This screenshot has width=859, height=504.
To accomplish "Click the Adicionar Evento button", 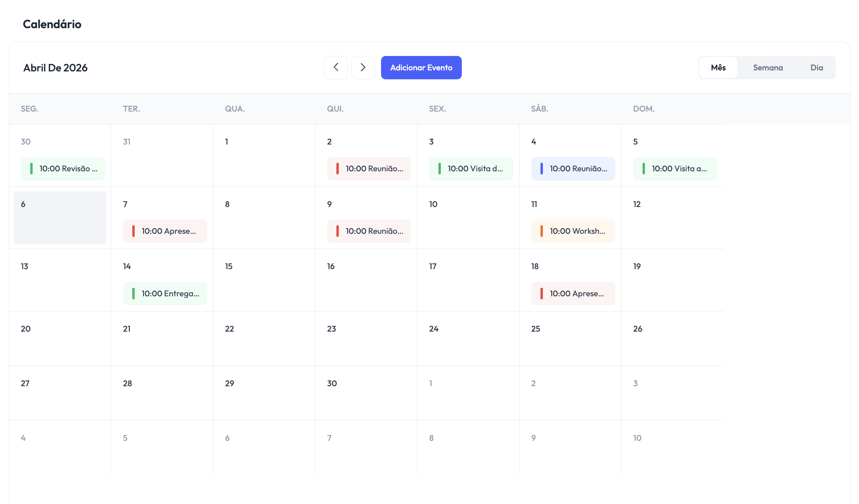I will (421, 68).
